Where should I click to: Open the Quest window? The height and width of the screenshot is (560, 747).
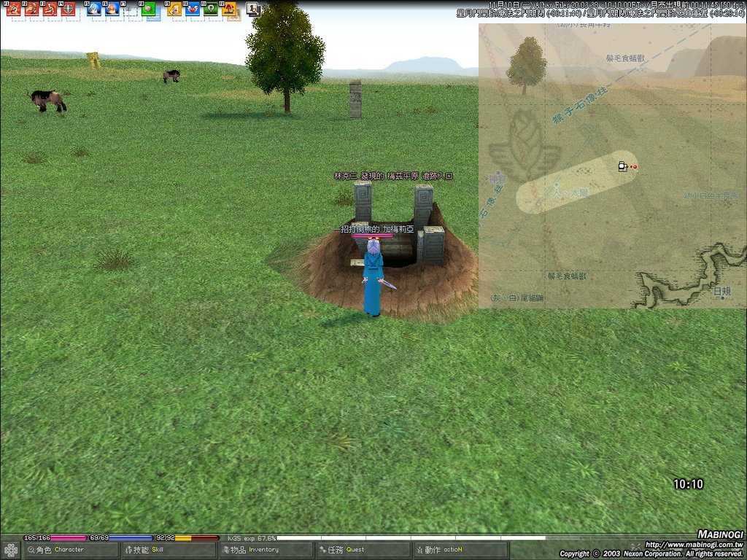point(364,550)
